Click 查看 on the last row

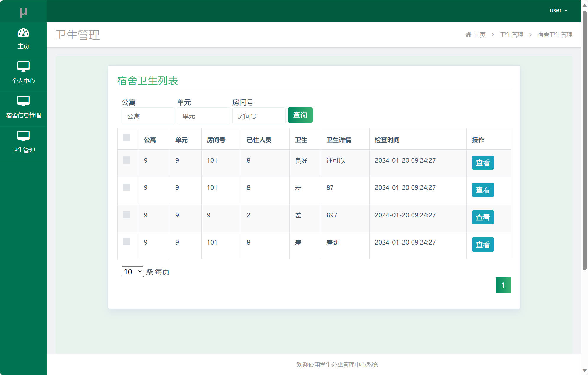482,245
